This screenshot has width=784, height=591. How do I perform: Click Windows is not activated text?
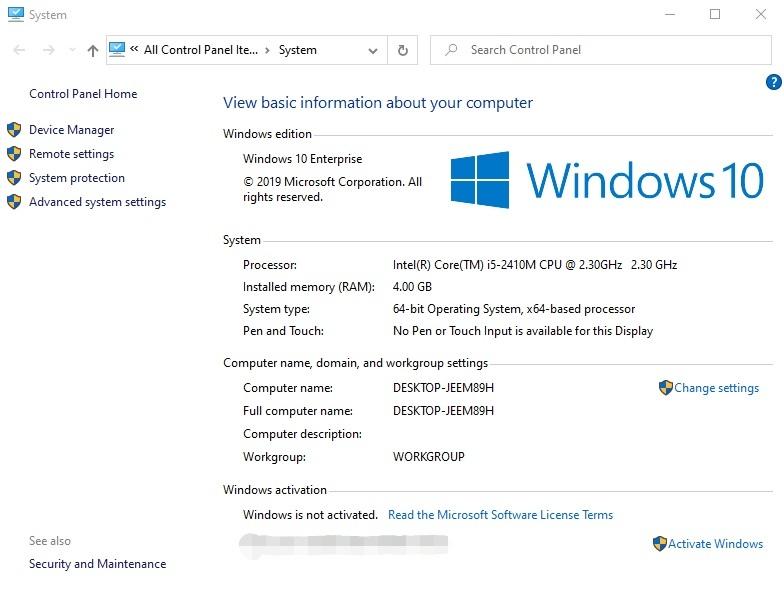(x=310, y=514)
